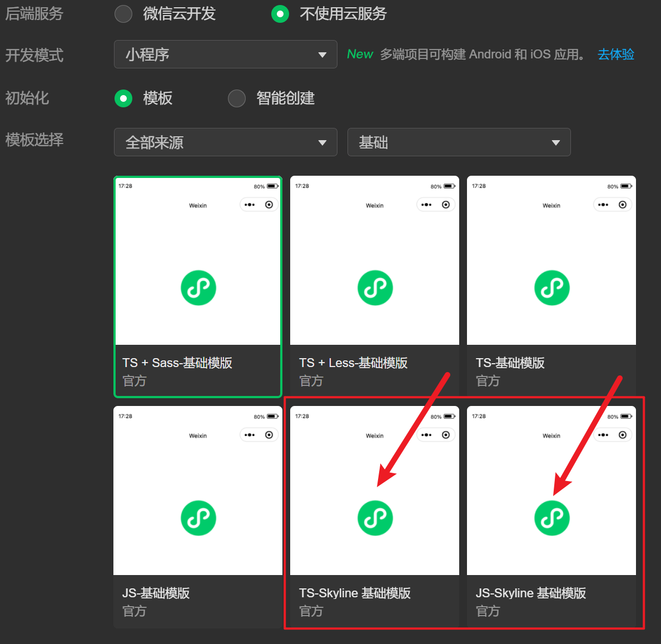The width and height of the screenshot is (661, 644).
Task: Click battery icon in JS-基础模版 preview
Action: coord(273,417)
